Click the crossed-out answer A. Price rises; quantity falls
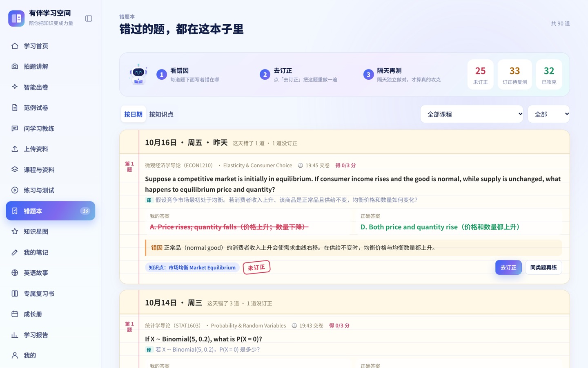Screen dimensions: 588x368 (x=229, y=227)
